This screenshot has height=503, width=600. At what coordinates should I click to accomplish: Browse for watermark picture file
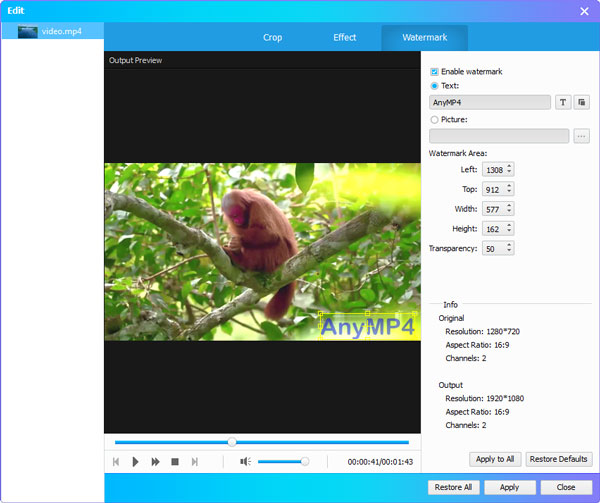[582, 136]
